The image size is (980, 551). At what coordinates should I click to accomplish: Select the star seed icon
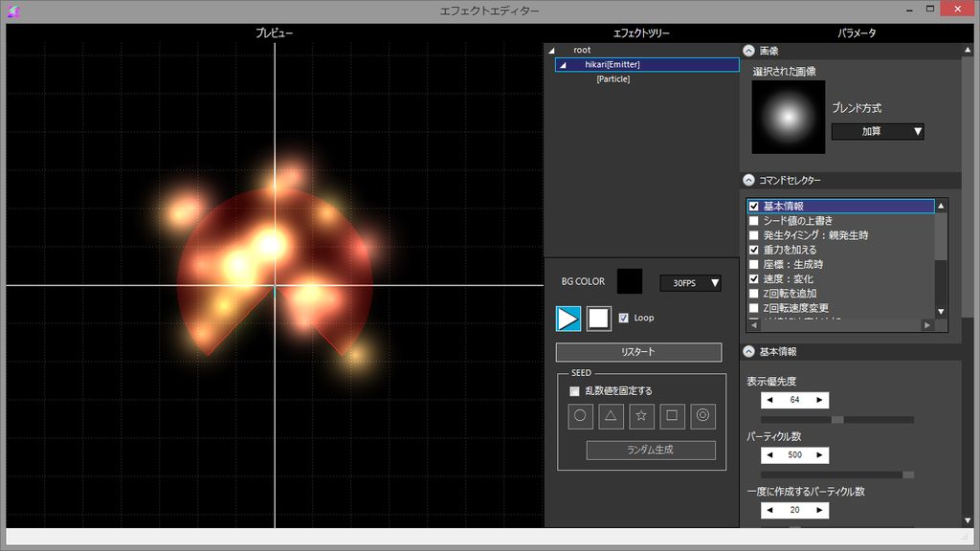point(641,415)
